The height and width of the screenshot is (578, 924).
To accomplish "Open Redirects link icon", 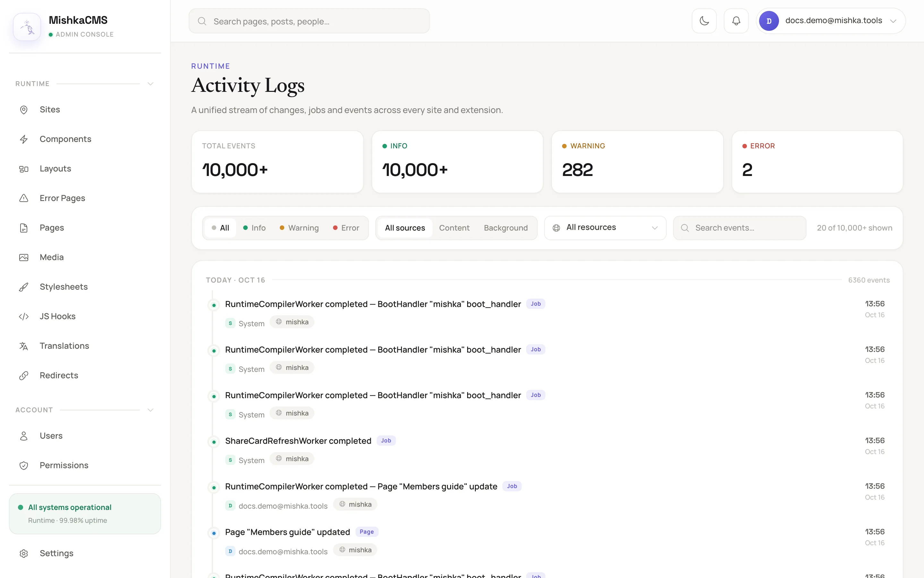I will pos(24,375).
